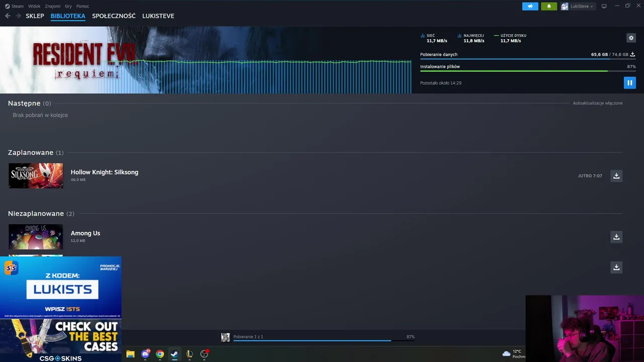Click the Steam taskbar icon
The height and width of the screenshot is (362, 644).
174,354
